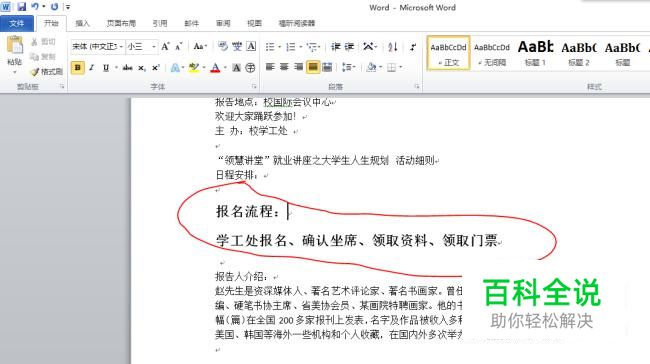The width and height of the screenshot is (650, 364).
Task: Click 复制 (Copy) in the clipboard group
Action: (x=43, y=56)
